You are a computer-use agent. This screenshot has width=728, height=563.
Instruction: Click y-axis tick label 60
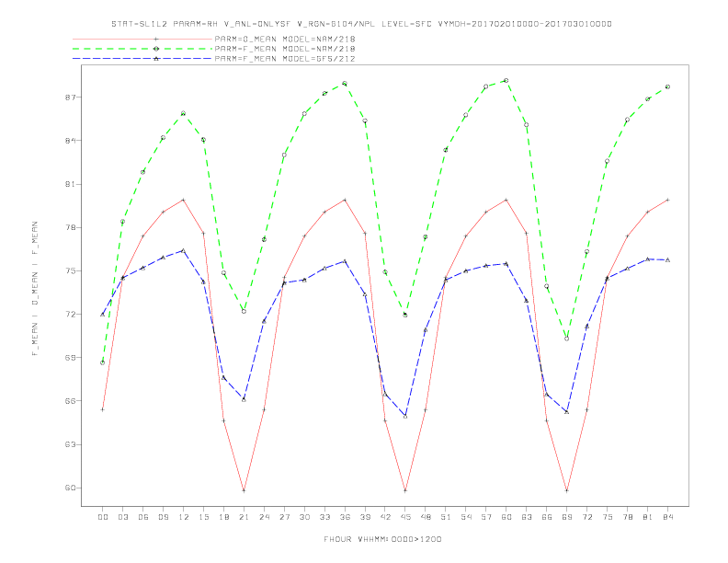71,488
